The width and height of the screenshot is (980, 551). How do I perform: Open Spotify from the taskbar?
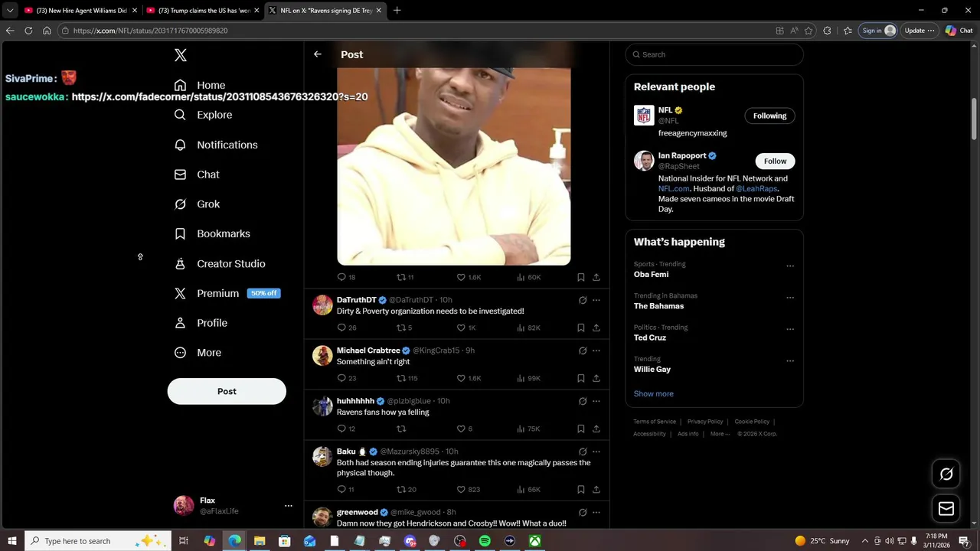pos(485,541)
